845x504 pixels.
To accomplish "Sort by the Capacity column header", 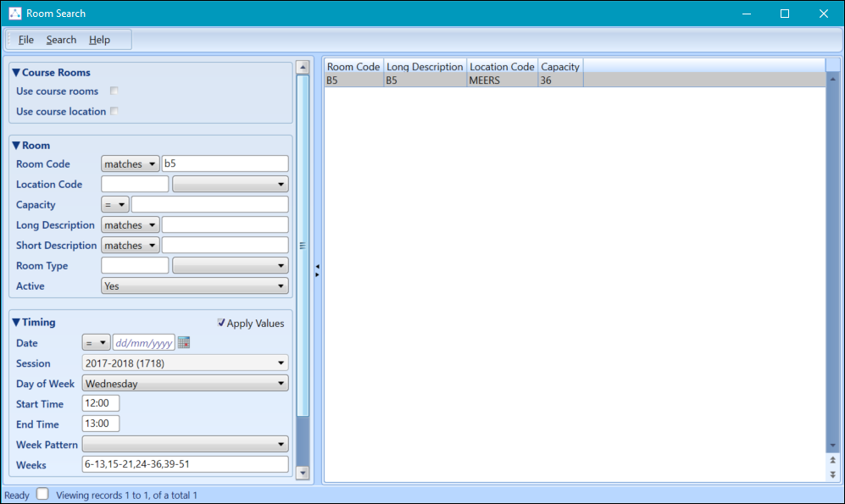I will click(x=559, y=67).
